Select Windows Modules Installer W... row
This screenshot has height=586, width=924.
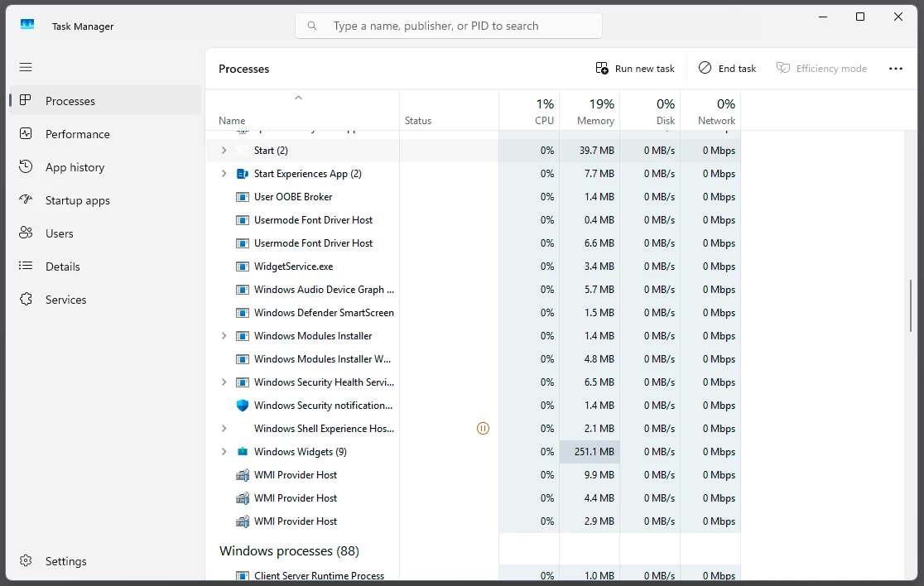point(474,358)
